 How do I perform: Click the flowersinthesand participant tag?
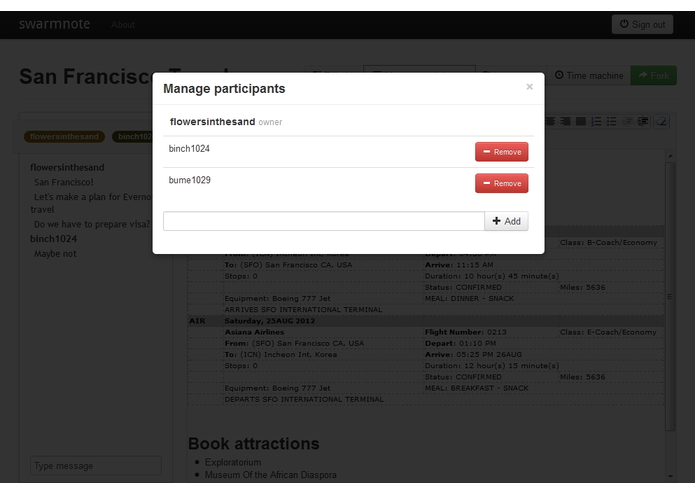64,136
